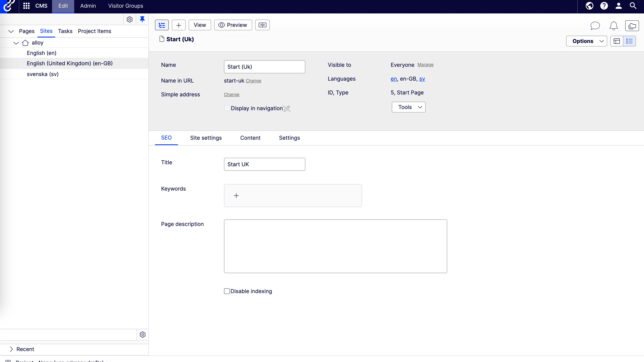
Task: Open notifications bell
Action: pos(614,26)
